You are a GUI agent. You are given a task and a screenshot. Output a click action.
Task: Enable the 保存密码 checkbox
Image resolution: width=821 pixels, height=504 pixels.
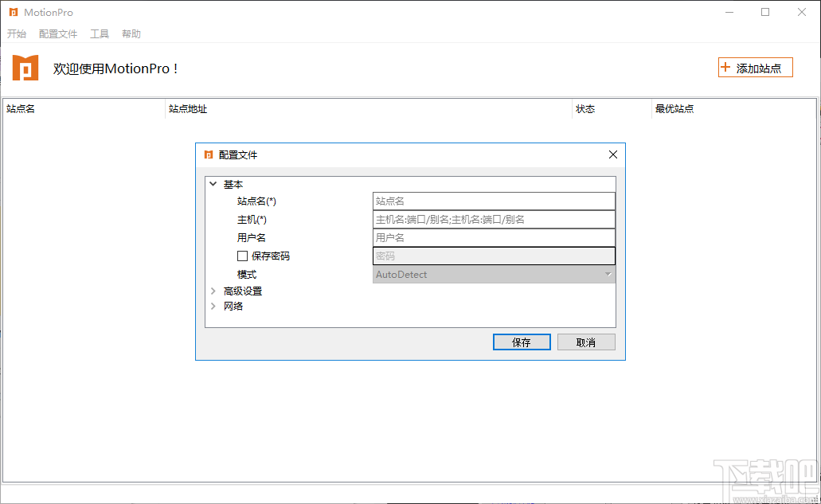(242, 256)
